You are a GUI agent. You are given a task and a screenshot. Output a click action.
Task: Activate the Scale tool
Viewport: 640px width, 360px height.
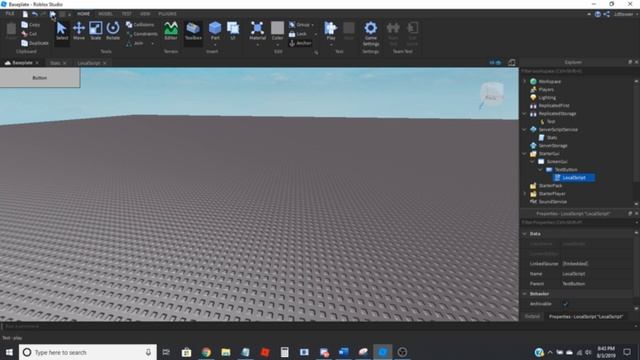(x=96, y=31)
